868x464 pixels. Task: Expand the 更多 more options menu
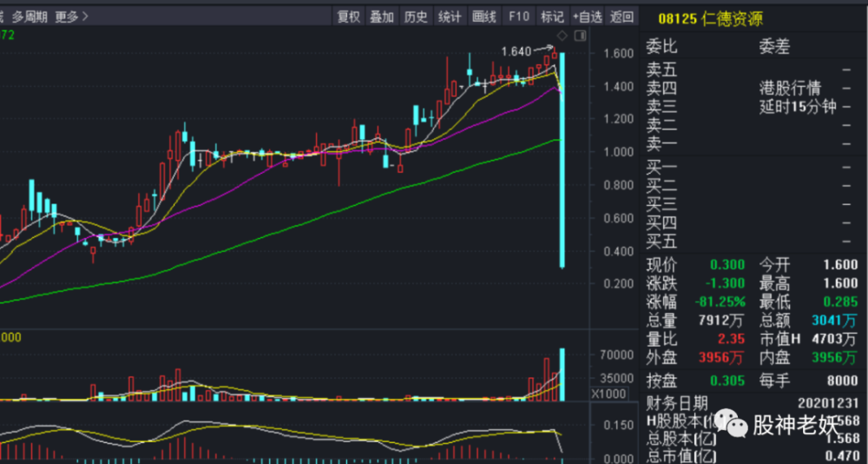(71, 17)
